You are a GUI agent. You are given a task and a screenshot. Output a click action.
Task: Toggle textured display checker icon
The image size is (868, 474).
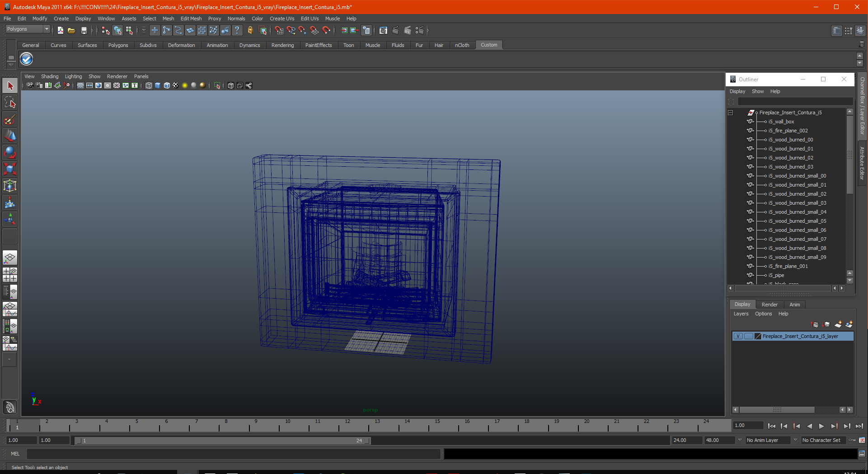tap(176, 85)
